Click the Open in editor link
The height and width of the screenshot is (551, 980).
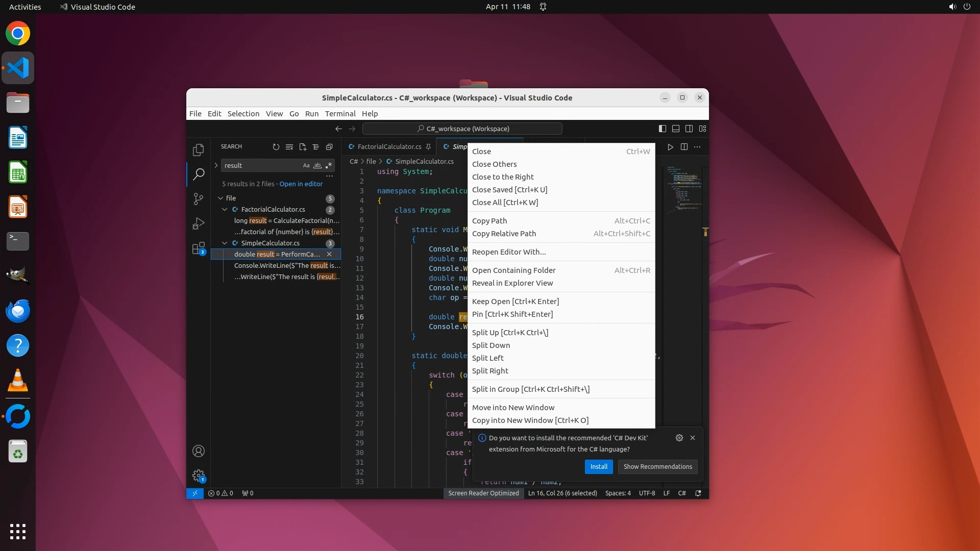click(301, 184)
